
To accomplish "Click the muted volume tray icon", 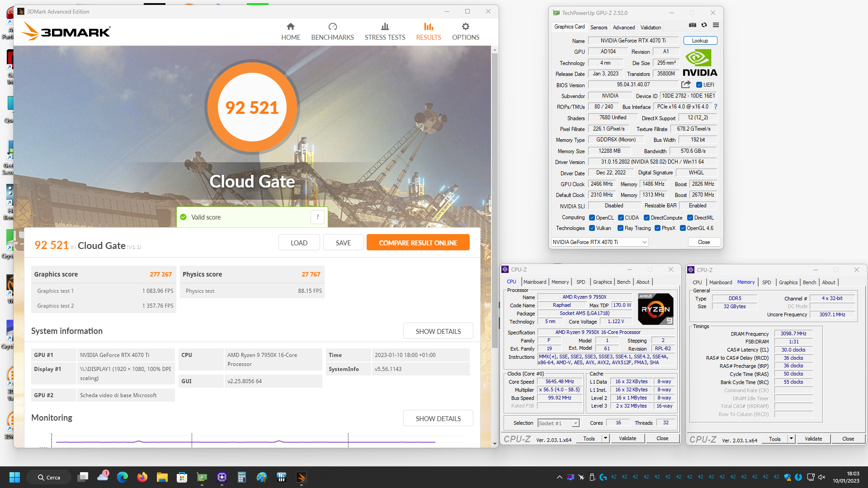I will [822, 477].
